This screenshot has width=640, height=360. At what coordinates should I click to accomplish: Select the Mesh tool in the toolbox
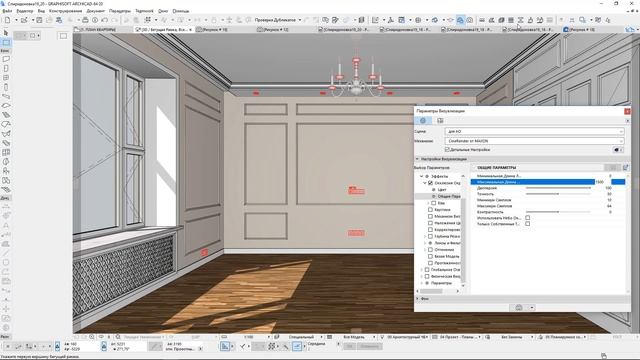coord(6,190)
